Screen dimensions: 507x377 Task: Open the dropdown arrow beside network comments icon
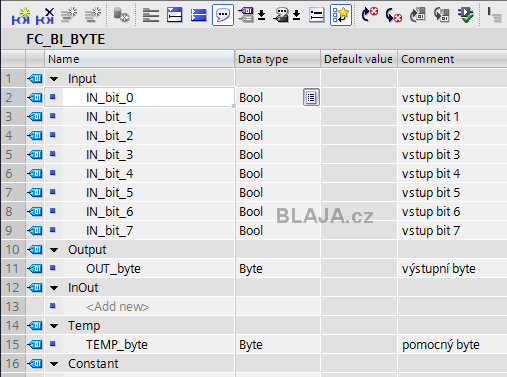point(297,15)
